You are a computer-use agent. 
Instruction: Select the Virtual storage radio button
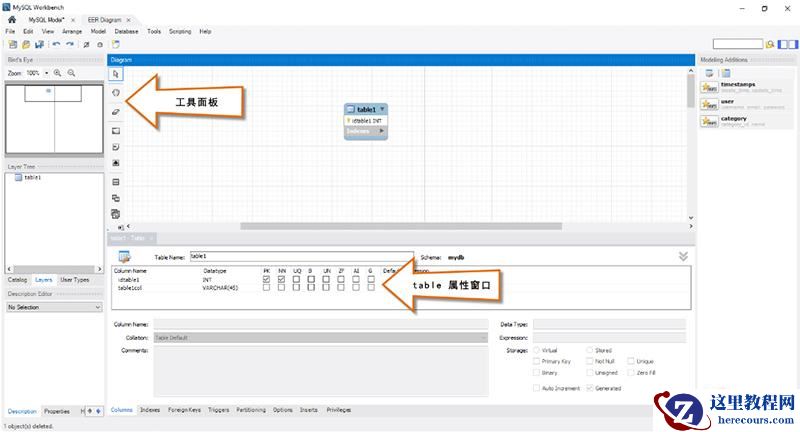coord(536,350)
